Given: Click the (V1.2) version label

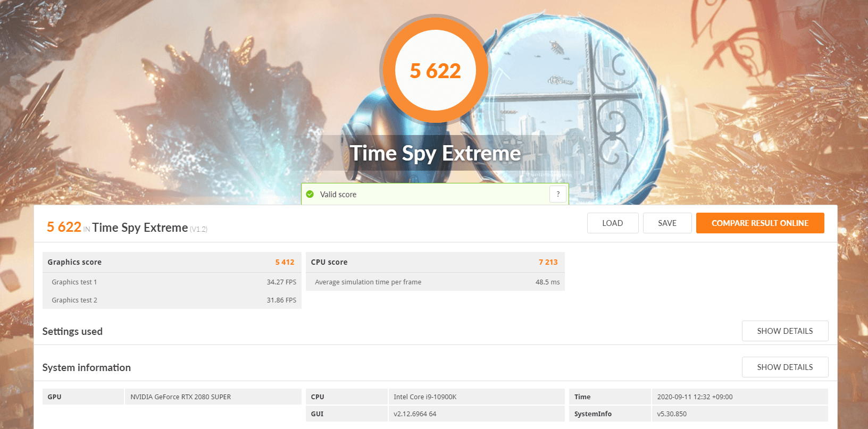Looking at the screenshot, I should pos(199,229).
